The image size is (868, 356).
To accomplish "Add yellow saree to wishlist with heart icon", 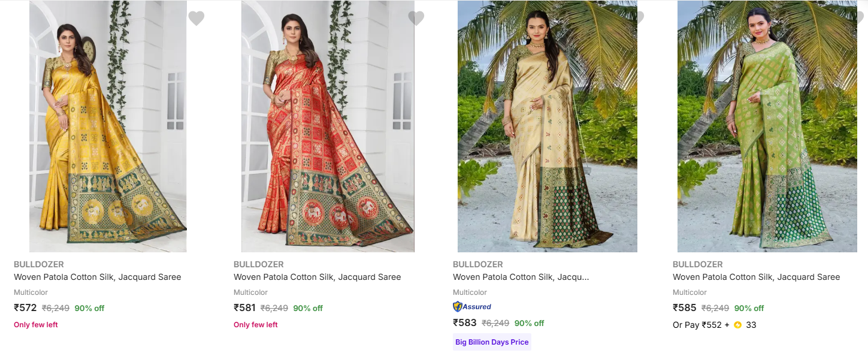I will [196, 19].
